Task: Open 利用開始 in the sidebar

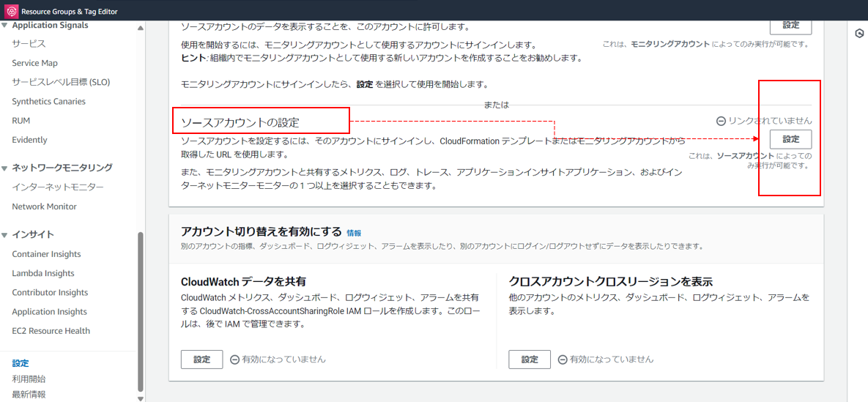Action: (x=29, y=379)
